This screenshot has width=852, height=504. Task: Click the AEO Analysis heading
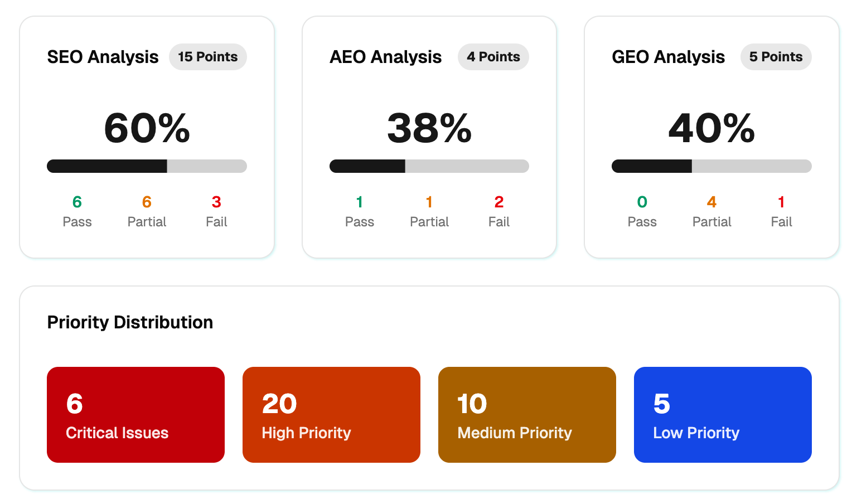pyautogui.click(x=385, y=57)
